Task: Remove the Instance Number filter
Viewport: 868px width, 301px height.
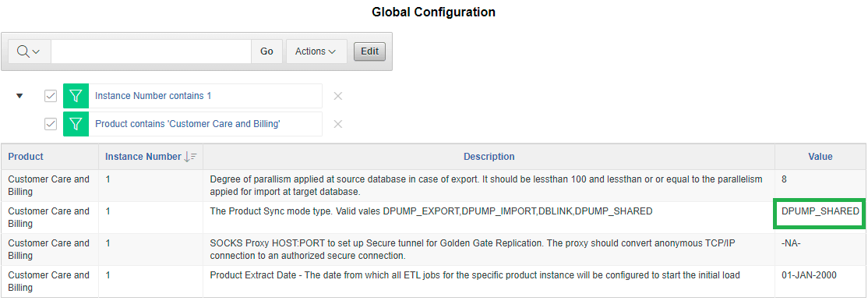Action: pyautogui.click(x=337, y=96)
